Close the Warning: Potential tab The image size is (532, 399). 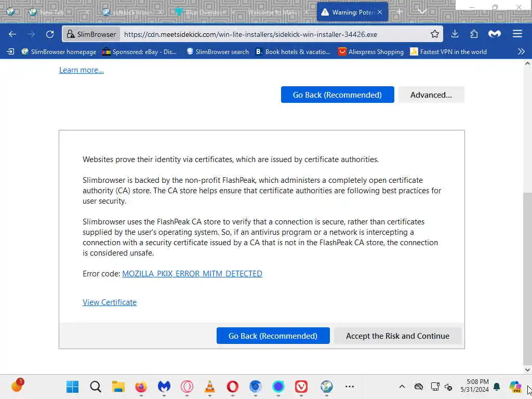pyautogui.click(x=380, y=12)
